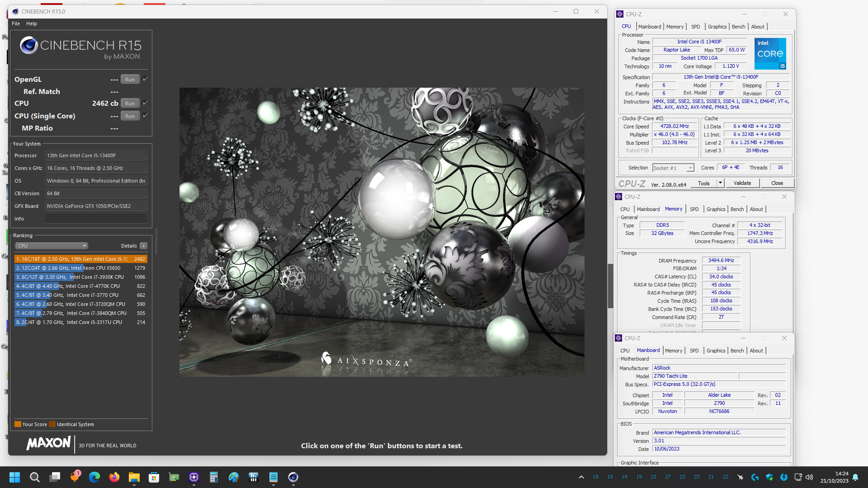
Task: Open File Explorer from taskbar
Action: [x=134, y=477]
